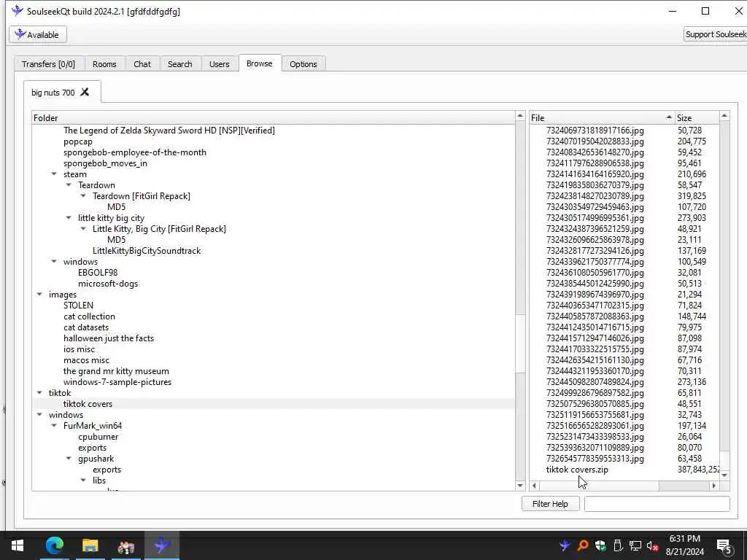
Task: Select the Zelda Skyward Sword HD folder
Action: point(169,131)
